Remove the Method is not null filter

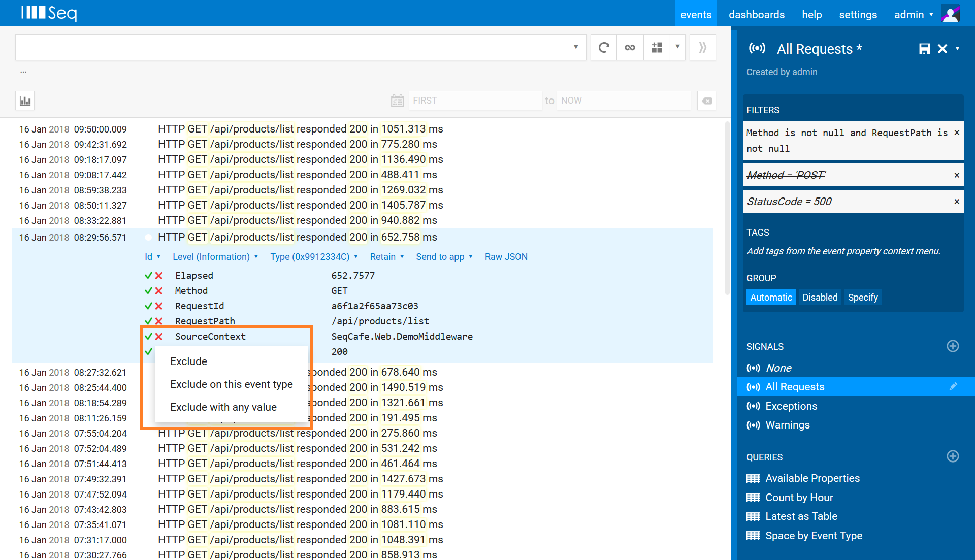[957, 133]
